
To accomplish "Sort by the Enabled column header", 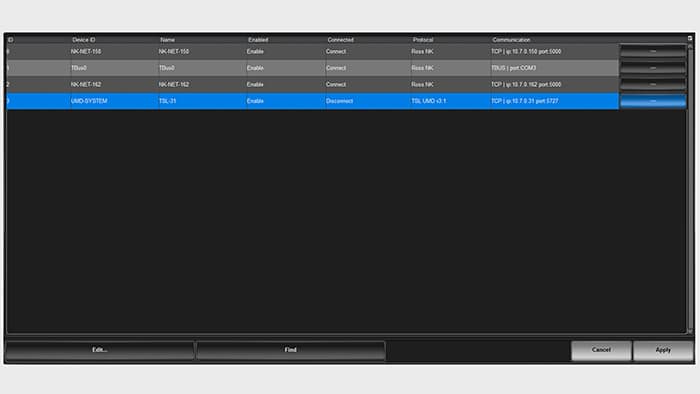I will (258, 40).
